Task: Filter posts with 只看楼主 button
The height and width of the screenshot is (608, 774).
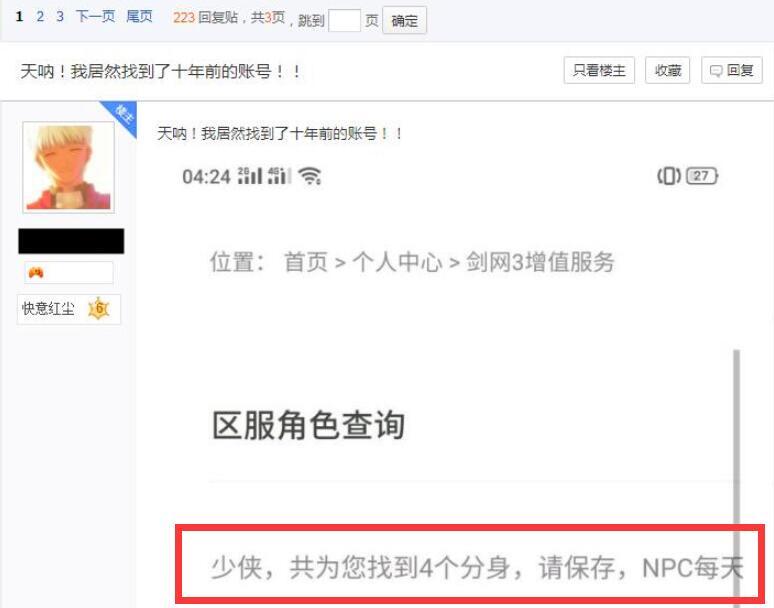Action: tap(599, 71)
